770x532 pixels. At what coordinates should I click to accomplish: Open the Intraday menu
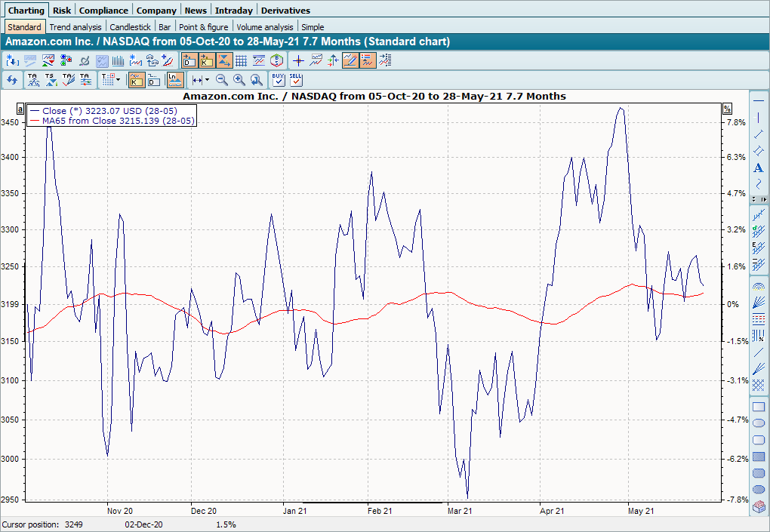234,11
